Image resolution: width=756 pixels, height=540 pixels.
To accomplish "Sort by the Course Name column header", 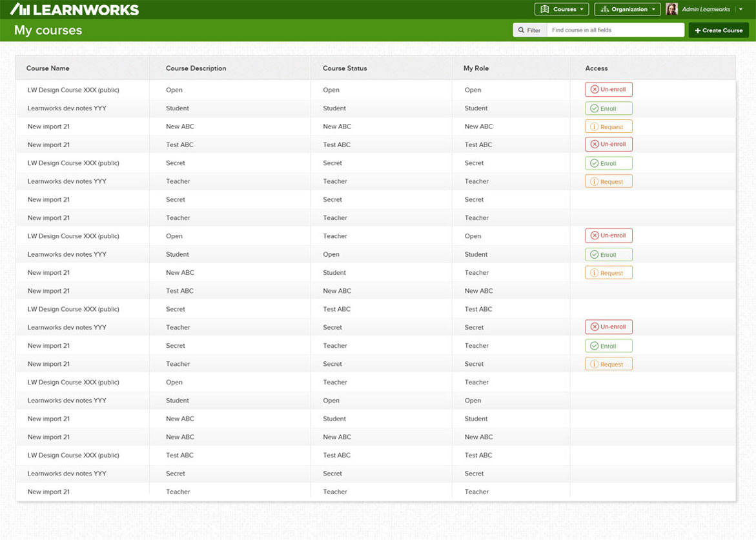I will click(x=48, y=68).
